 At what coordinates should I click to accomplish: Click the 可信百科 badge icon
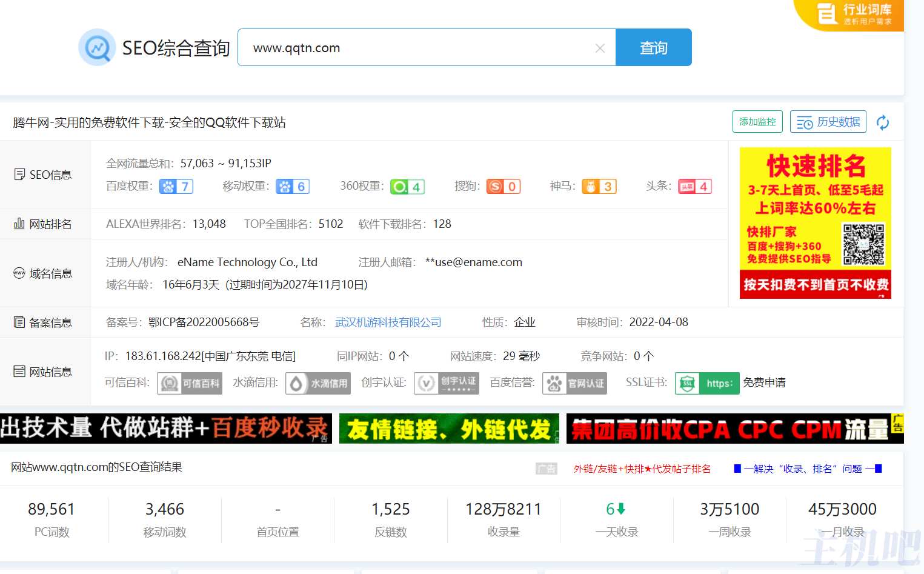pyautogui.click(x=190, y=383)
